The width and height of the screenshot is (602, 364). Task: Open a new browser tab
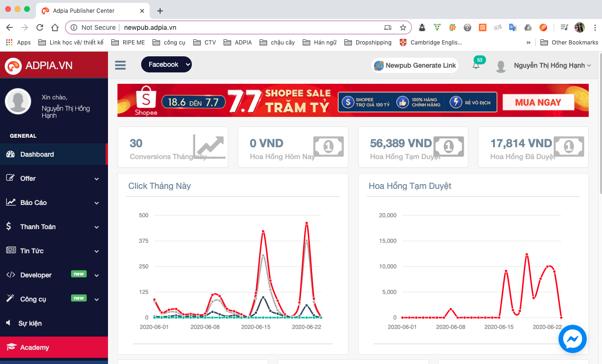click(x=160, y=10)
